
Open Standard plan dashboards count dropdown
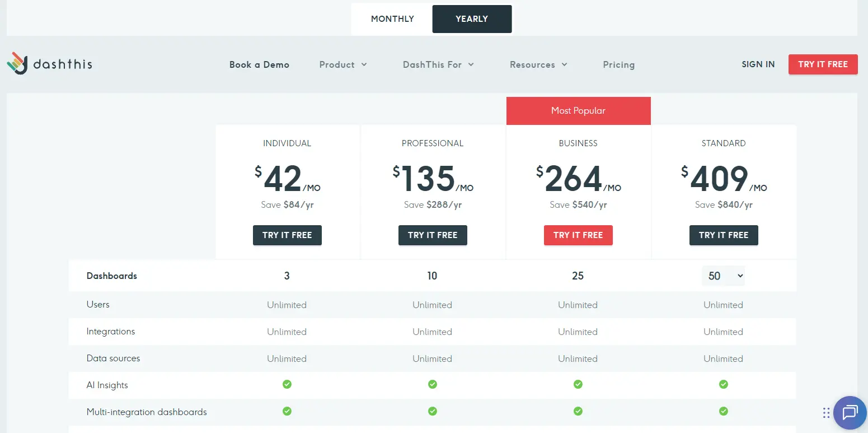point(723,276)
